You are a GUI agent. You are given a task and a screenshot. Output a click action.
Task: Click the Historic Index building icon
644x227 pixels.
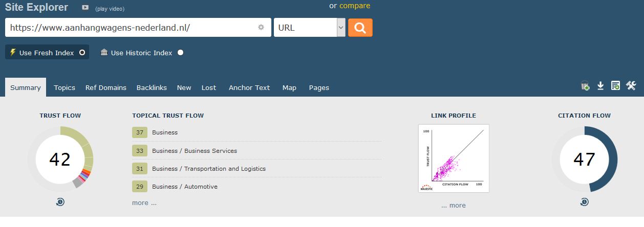coord(104,52)
